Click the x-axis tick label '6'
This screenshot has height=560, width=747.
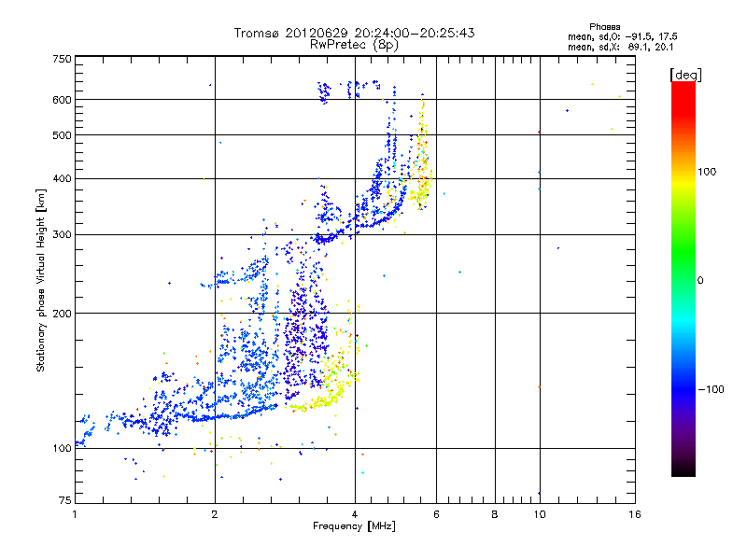436,514
